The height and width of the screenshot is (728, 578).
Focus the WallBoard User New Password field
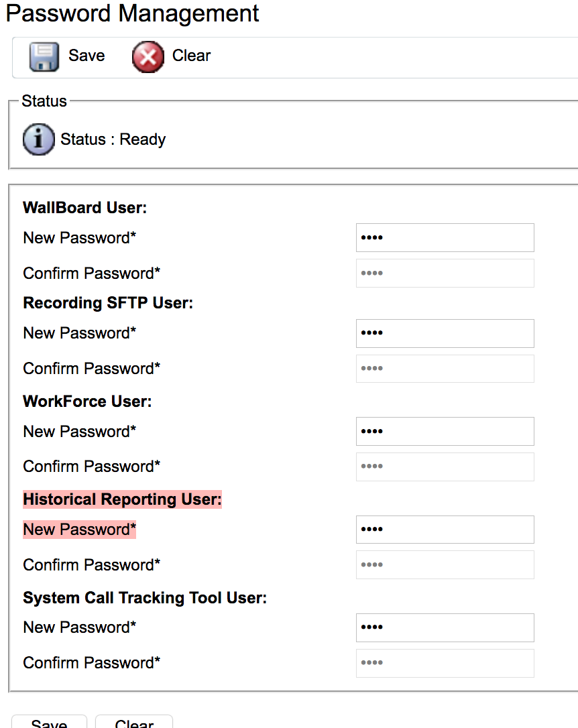click(x=445, y=238)
